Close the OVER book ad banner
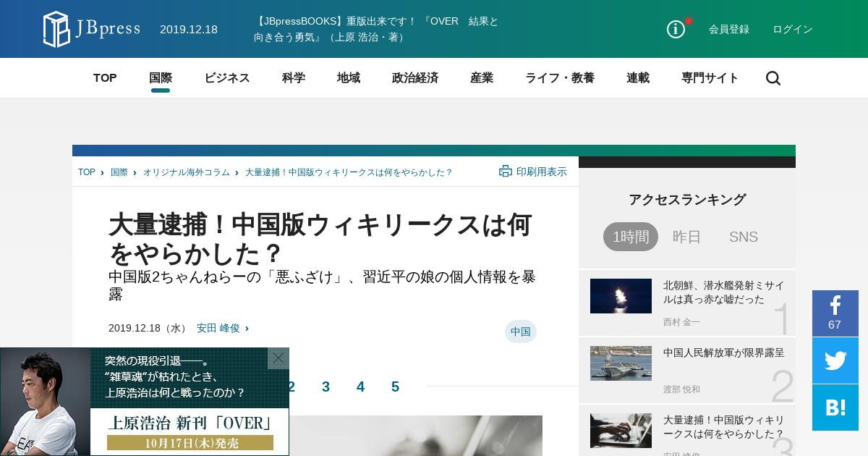This screenshot has height=456, width=868. tap(278, 358)
